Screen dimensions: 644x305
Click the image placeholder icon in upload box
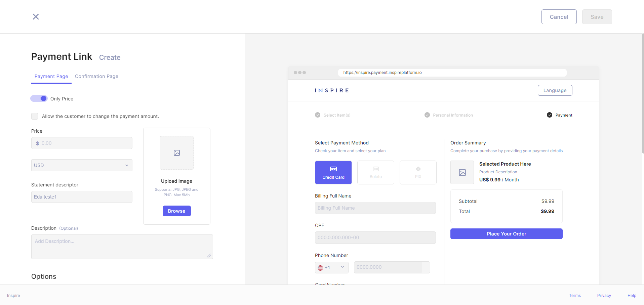(x=177, y=153)
